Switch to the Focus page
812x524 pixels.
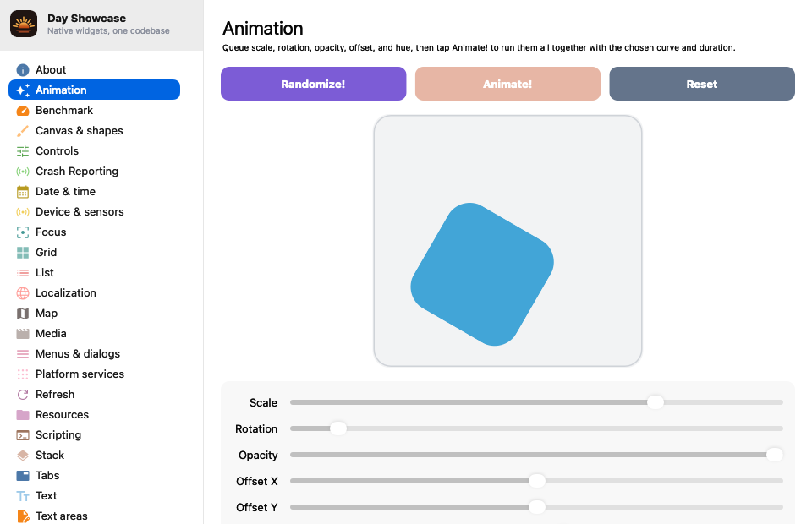click(x=94, y=232)
